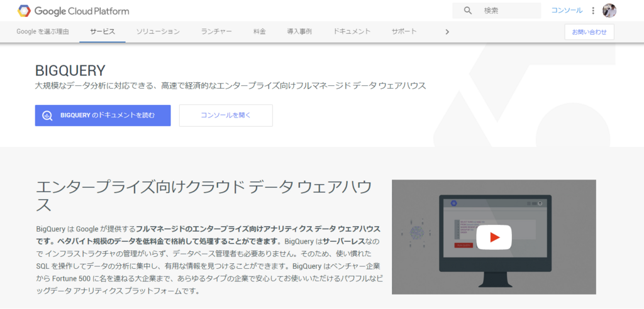Image resolution: width=644 pixels, height=309 pixels.
Task: Go to the ランチャー tab
Action: tap(216, 31)
